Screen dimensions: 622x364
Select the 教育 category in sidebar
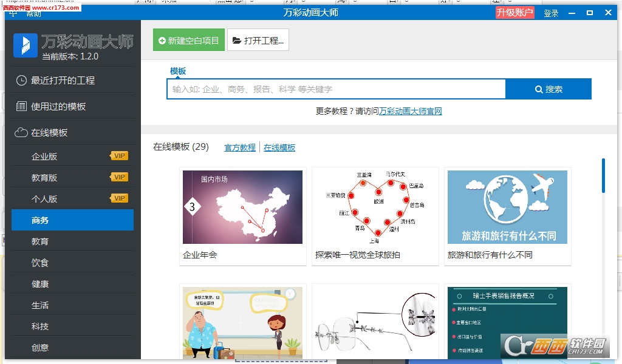[40, 241]
